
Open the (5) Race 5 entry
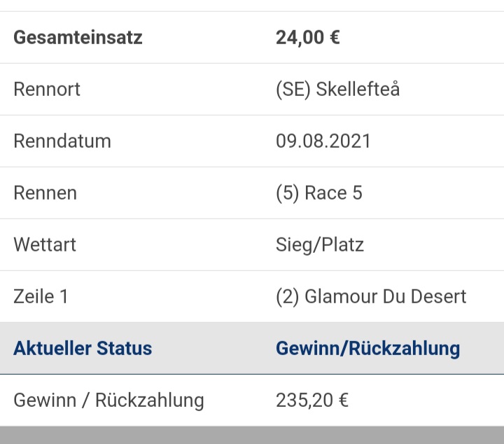tap(319, 193)
